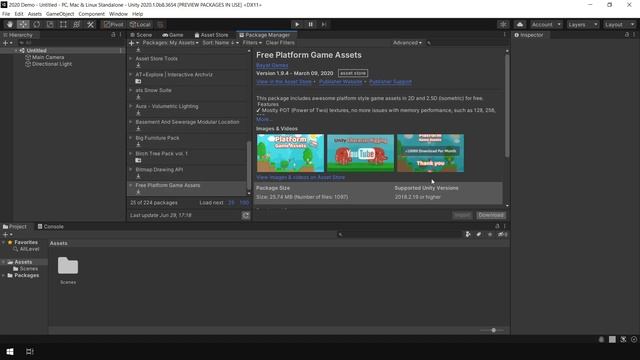Viewport: 640px width, 360px height.
Task: Select the Rect transform tool
Action: click(x=63, y=24)
